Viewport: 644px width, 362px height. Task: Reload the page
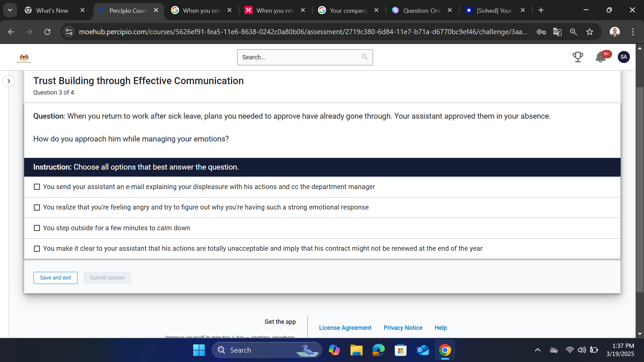coord(47,32)
